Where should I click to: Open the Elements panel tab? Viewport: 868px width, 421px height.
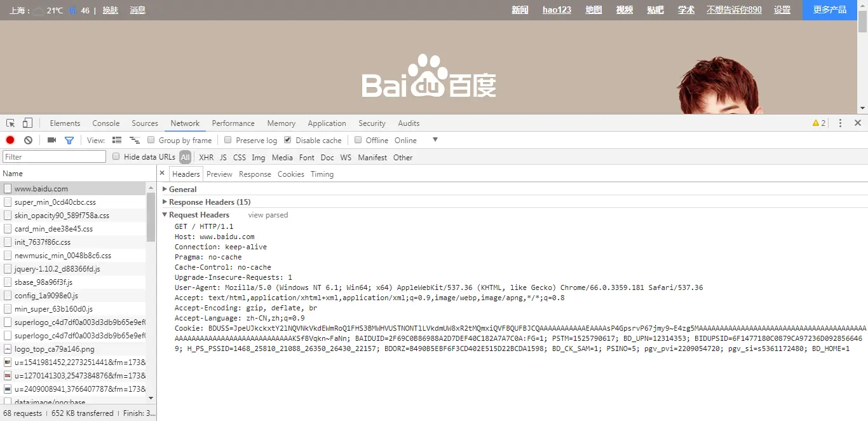65,123
